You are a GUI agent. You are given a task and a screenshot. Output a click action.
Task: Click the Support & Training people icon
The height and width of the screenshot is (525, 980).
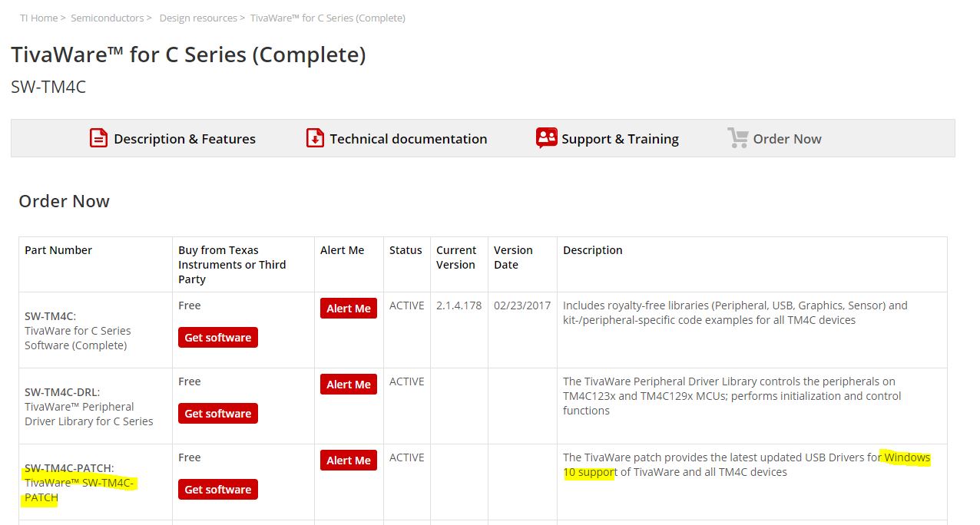click(x=546, y=138)
